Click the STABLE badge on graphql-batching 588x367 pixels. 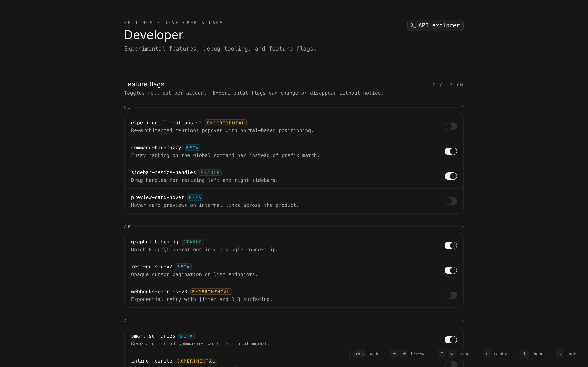click(193, 242)
